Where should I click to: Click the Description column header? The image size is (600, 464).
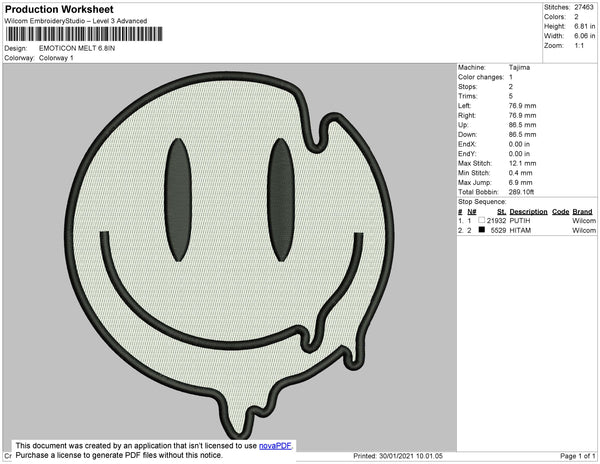click(528, 212)
